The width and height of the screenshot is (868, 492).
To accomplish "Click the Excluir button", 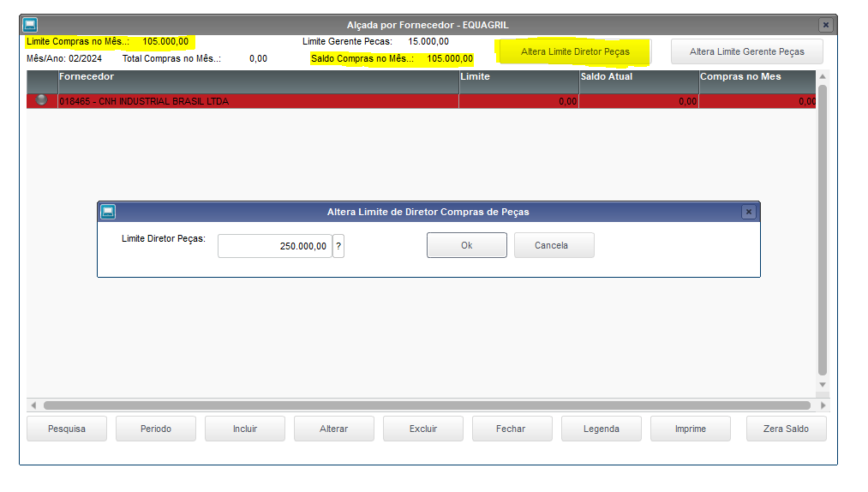I will point(423,429).
